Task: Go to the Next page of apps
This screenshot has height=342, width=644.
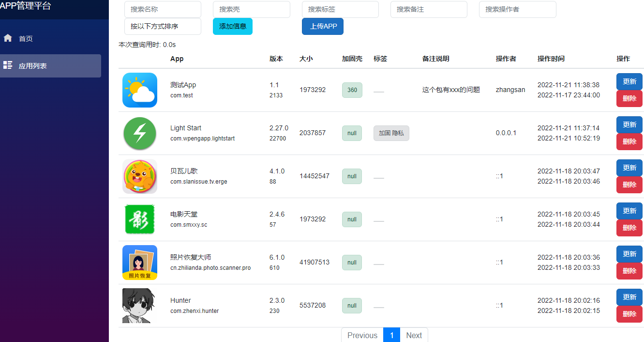Action: pos(414,335)
